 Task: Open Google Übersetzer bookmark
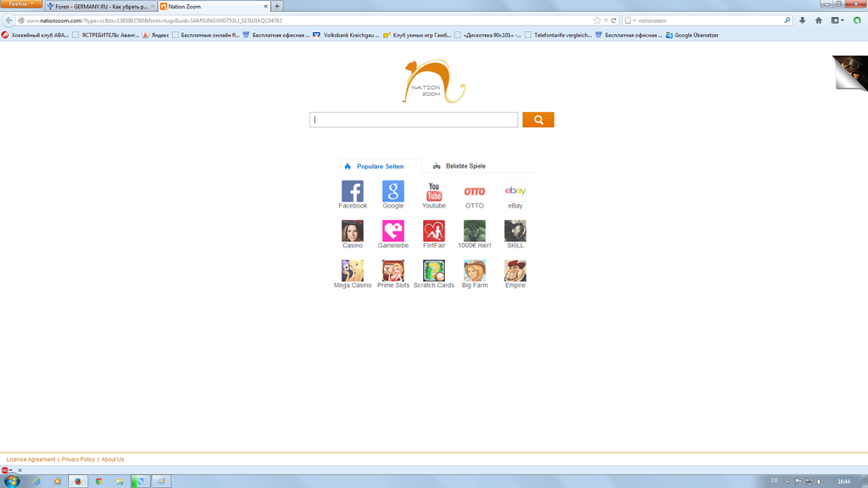[x=692, y=35]
